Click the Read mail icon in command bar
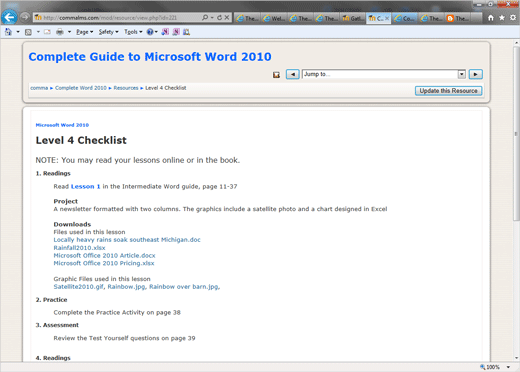 [x=47, y=32]
